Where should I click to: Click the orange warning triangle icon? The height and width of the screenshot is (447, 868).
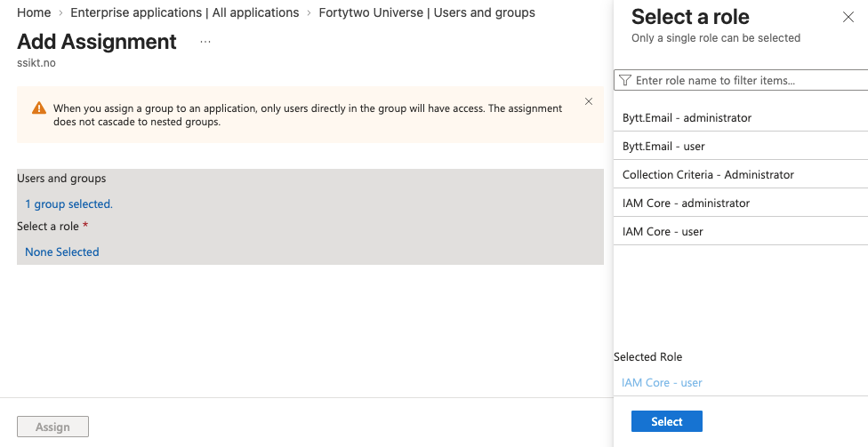(39, 108)
